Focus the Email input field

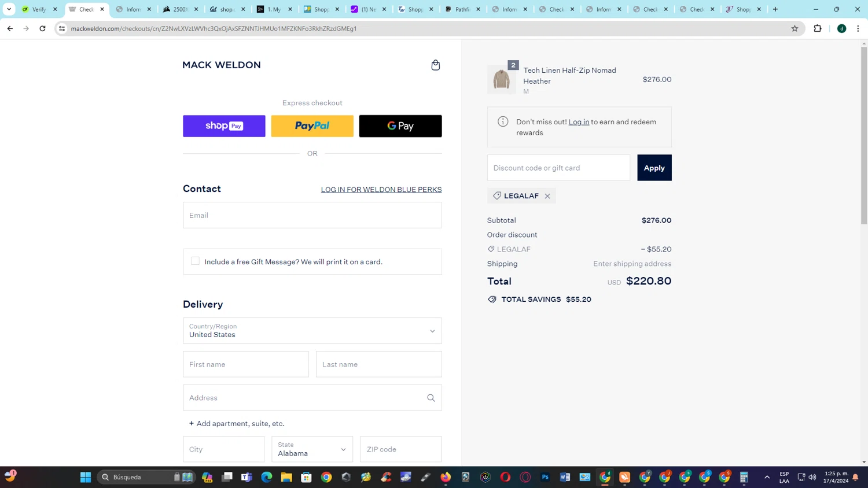(312, 215)
